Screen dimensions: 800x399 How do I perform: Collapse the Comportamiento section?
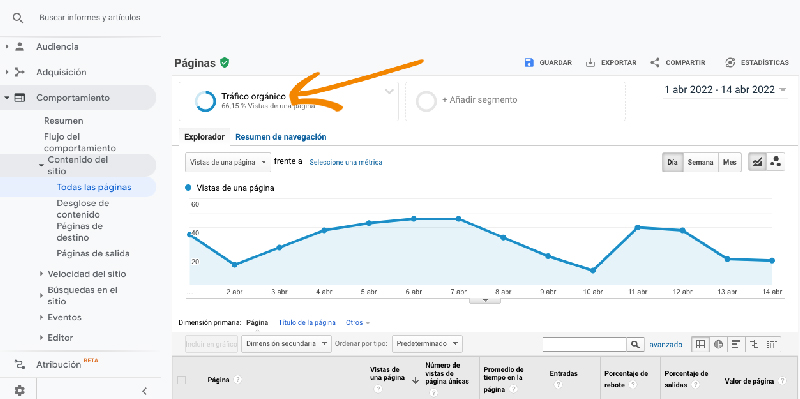point(7,97)
